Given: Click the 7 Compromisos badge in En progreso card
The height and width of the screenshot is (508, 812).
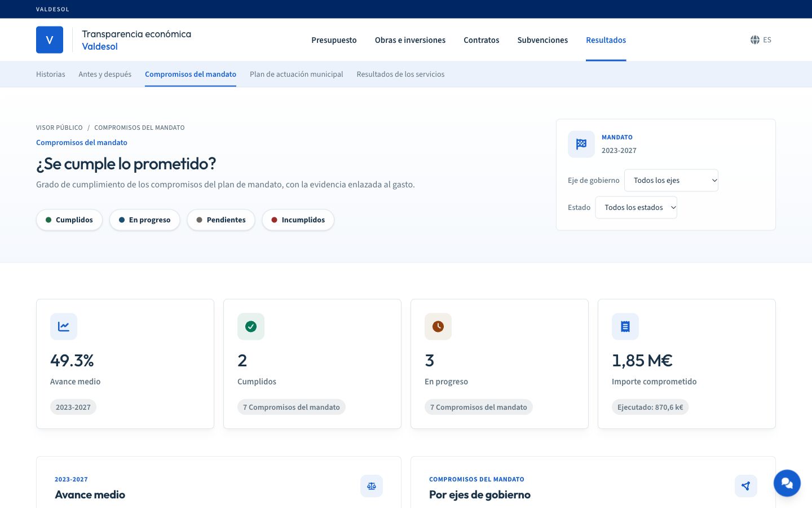Looking at the screenshot, I should click(479, 407).
